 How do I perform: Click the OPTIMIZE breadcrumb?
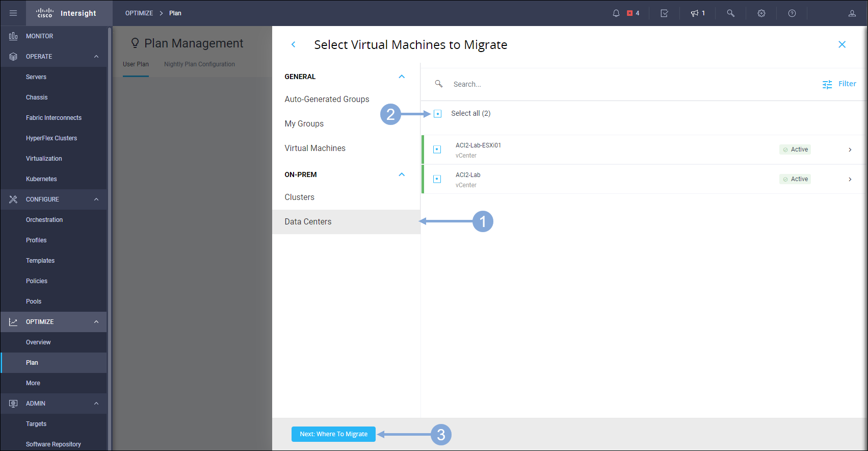pyautogui.click(x=139, y=13)
